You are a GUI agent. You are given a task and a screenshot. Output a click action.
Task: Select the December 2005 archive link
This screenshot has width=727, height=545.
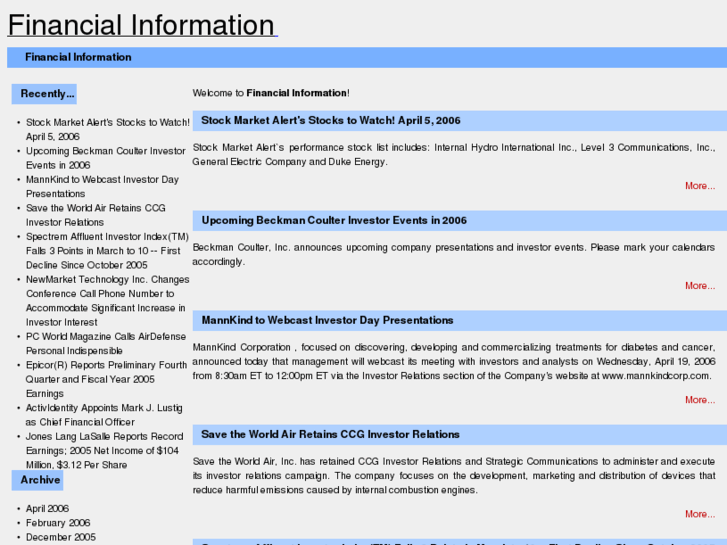[61, 537]
